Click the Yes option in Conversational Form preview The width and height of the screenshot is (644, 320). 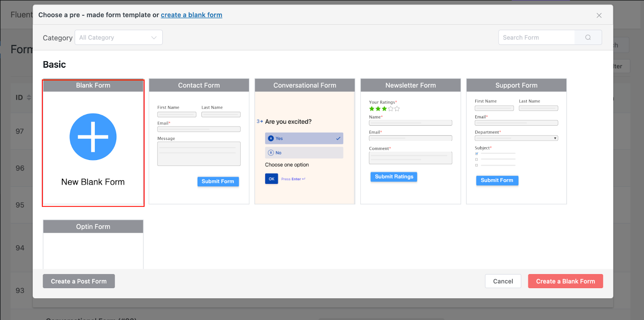304,138
